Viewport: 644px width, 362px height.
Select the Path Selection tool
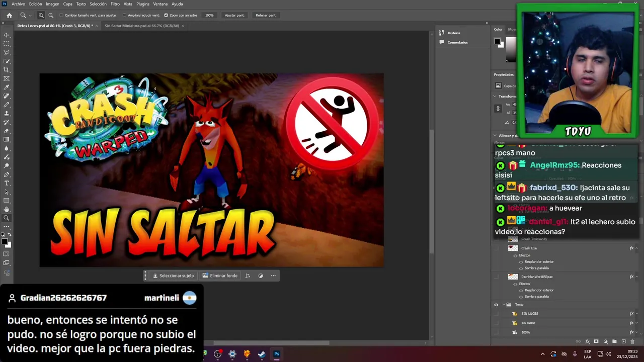[x=7, y=192]
